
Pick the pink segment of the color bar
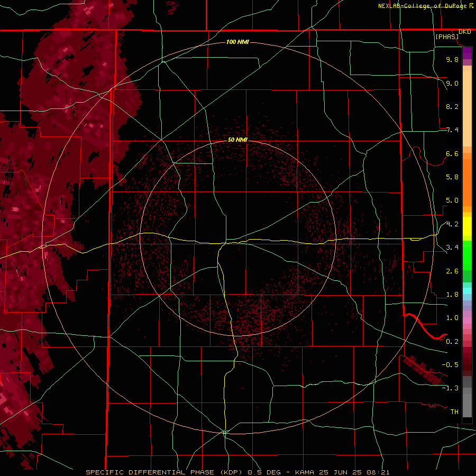[467, 321]
